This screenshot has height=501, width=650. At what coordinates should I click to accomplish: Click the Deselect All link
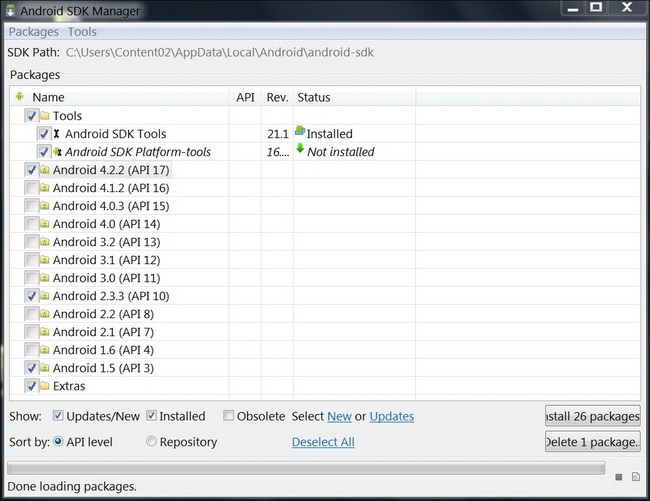coord(323,442)
